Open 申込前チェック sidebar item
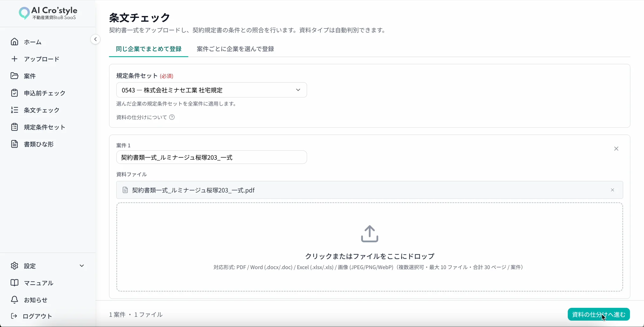Screen dimensions: 644x327 pyautogui.click(x=44, y=93)
